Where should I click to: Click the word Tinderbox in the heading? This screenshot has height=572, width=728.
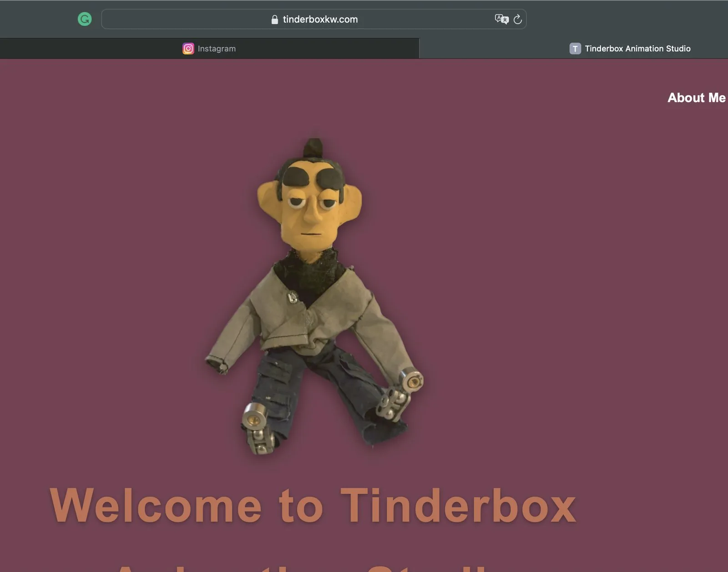[x=459, y=506]
